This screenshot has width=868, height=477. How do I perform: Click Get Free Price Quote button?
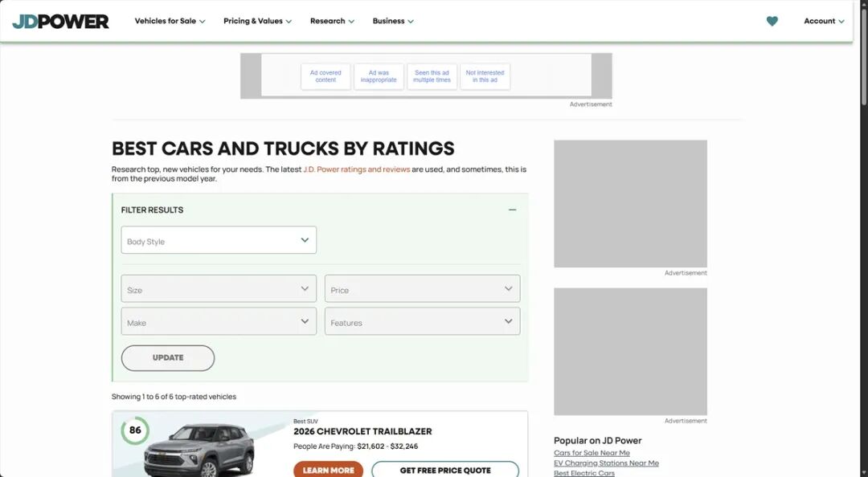[x=445, y=470]
